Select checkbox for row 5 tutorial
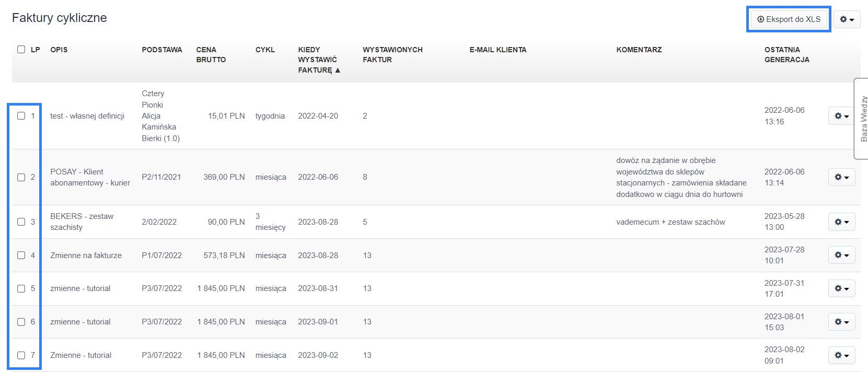 point(21,288)
